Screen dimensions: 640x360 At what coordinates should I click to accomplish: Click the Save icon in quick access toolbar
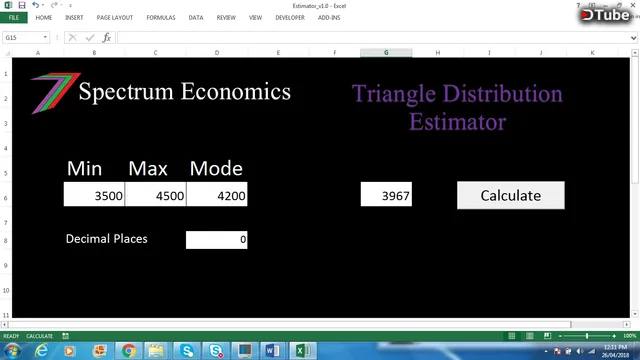point(22,5)
